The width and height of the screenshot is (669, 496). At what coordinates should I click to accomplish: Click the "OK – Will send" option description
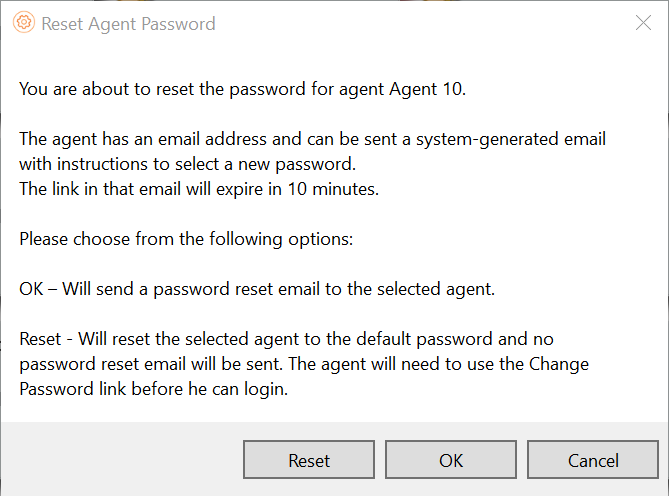click(255, 289)
